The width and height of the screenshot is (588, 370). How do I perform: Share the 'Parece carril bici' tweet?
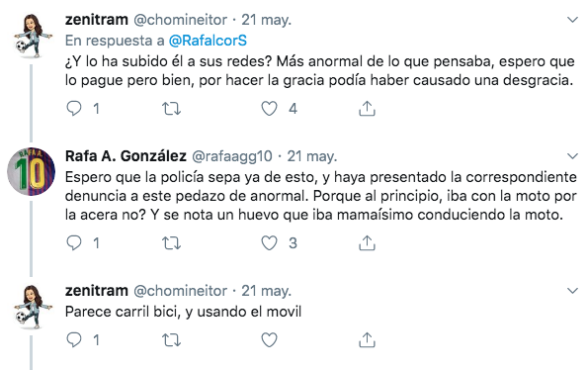tap(367, 339)
